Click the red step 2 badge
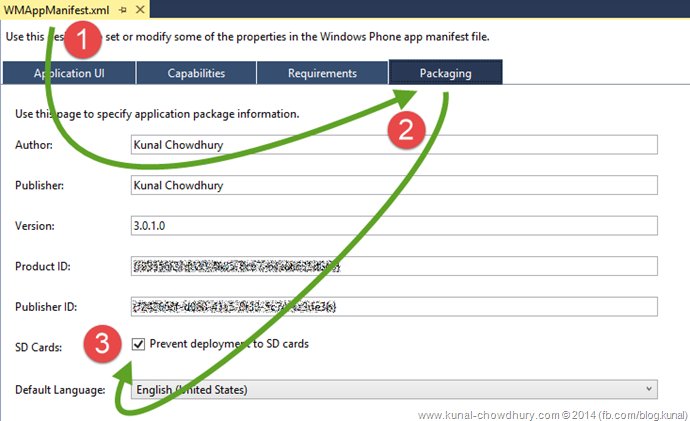The height and width of the screenshot is (421, 690). click(x=407, y=127)
